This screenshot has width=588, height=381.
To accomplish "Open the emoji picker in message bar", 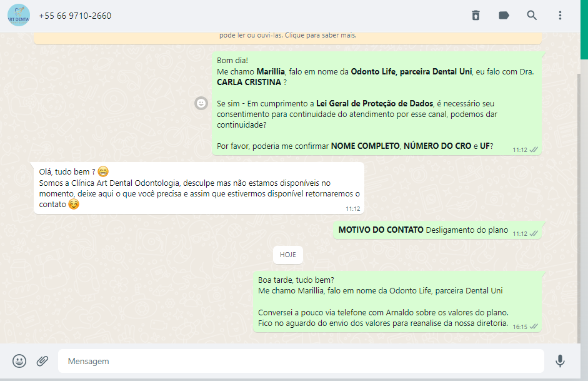I will click(19, 361).
